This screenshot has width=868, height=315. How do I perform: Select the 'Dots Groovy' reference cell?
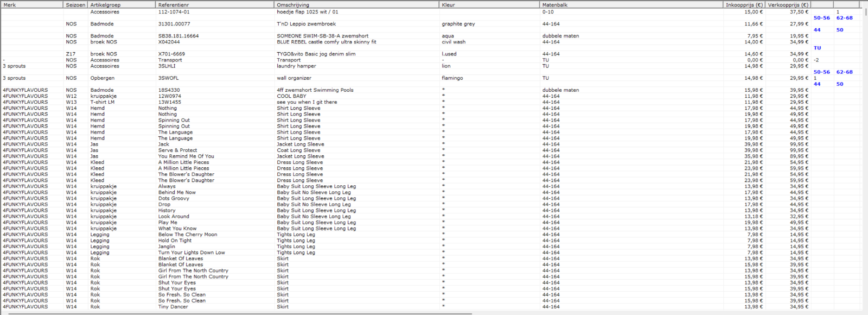174,198
